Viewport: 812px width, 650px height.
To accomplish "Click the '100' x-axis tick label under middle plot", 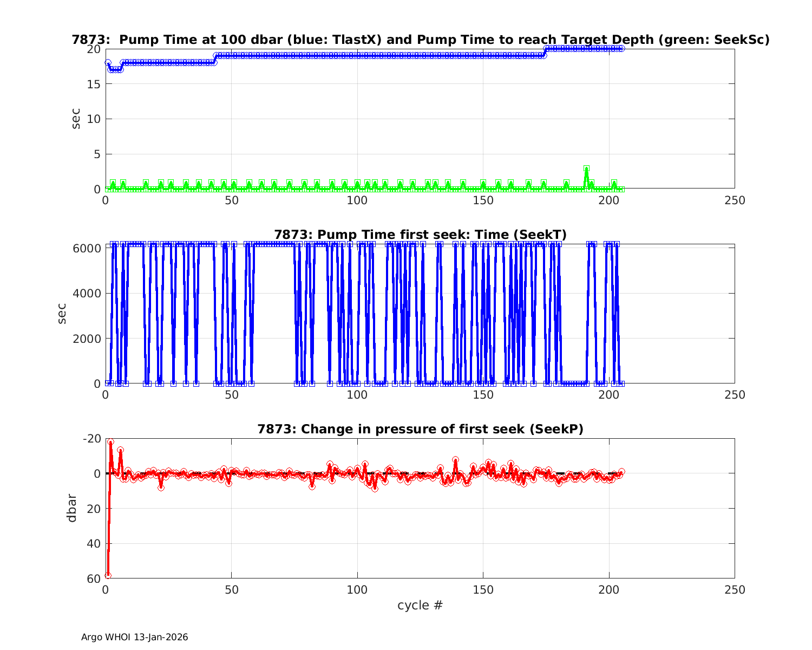I will [357, 395].
